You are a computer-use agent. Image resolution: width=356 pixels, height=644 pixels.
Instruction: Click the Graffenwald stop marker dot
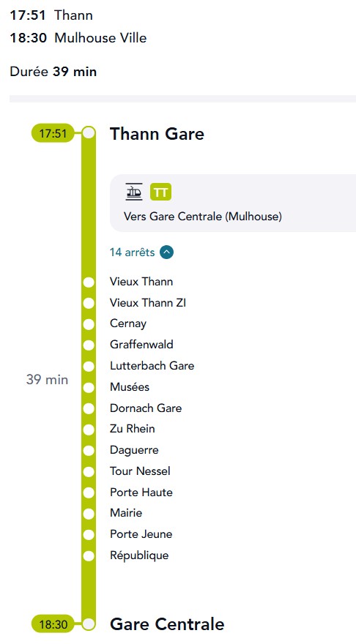click(89, 345)
